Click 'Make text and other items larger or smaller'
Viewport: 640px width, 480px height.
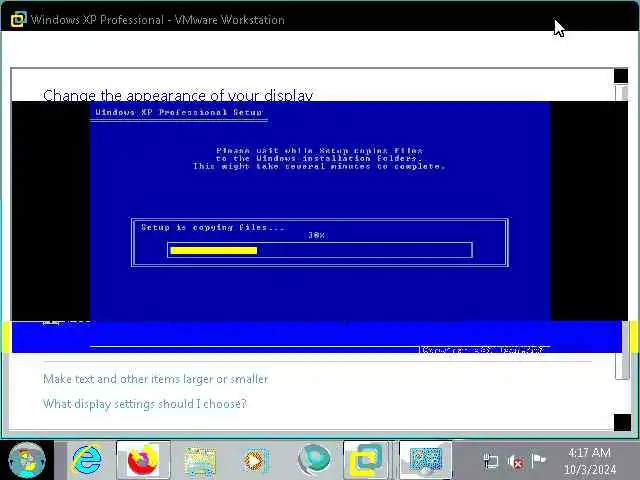tap(156, 379)
